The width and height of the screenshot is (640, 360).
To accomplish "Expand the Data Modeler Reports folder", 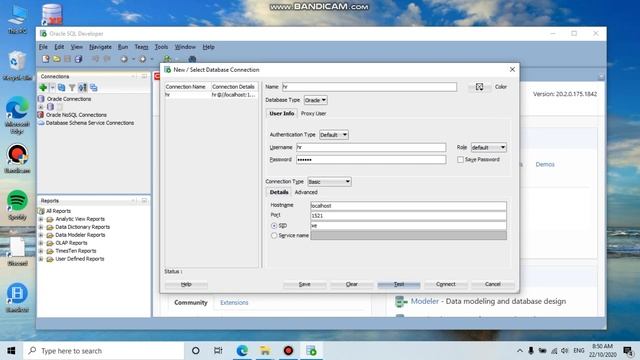I will point(41,235).
